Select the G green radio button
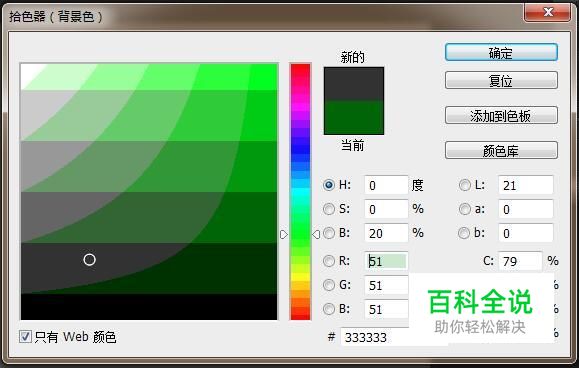The image size is (579, 368). (x=329, y=285)
